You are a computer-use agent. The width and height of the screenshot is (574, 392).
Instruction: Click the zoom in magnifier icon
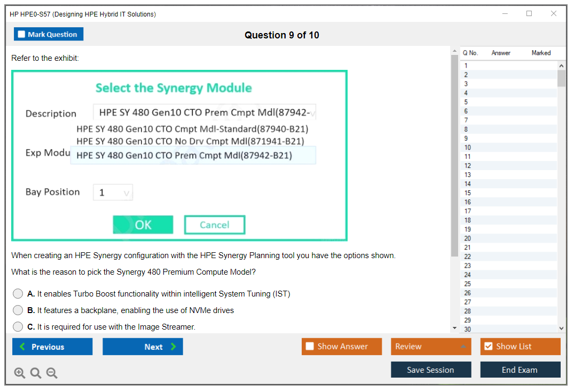(x=20, y=373)
